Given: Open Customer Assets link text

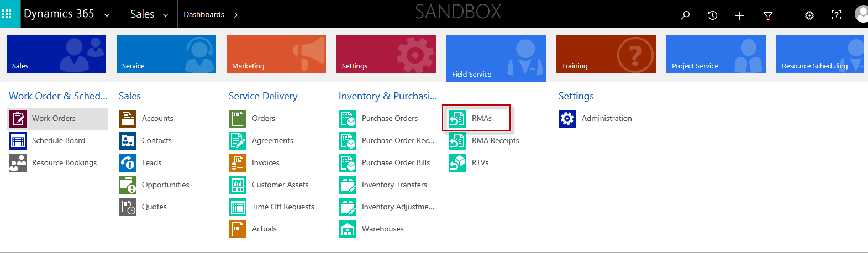Looking at the screenshot, I should pos(280,185).
